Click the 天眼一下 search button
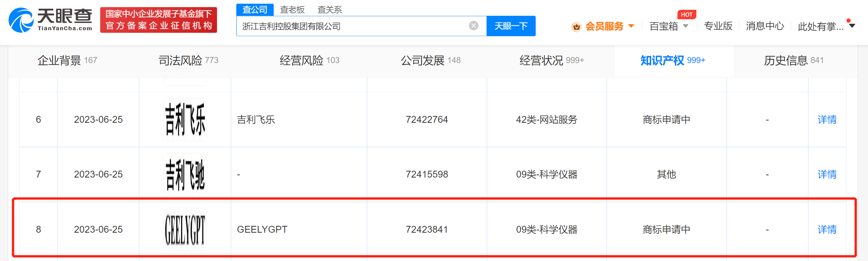Image resolution: width=868 pixels, height=261 pixels. 511,26
